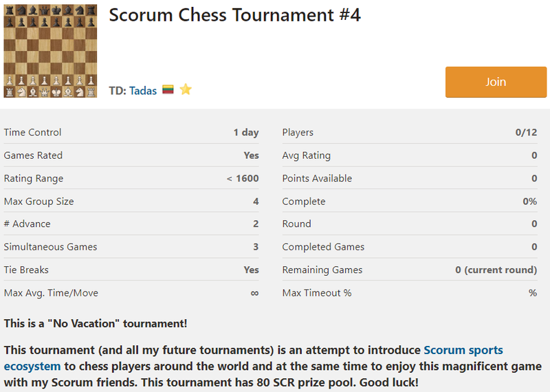The height and width of the screenshot is (392, 550).
Task: Click the gold star icon
Action: [x=186, y=89]
